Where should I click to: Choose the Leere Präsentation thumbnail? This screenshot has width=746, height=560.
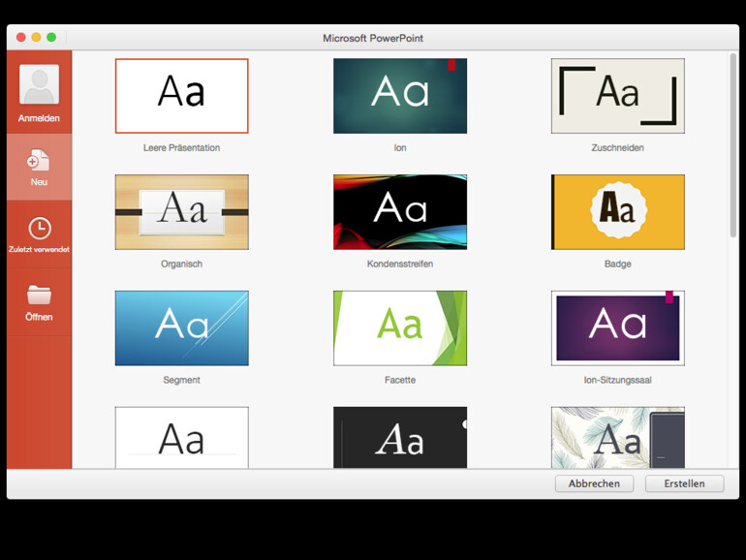pyautogui.click(x=182, y=96)
